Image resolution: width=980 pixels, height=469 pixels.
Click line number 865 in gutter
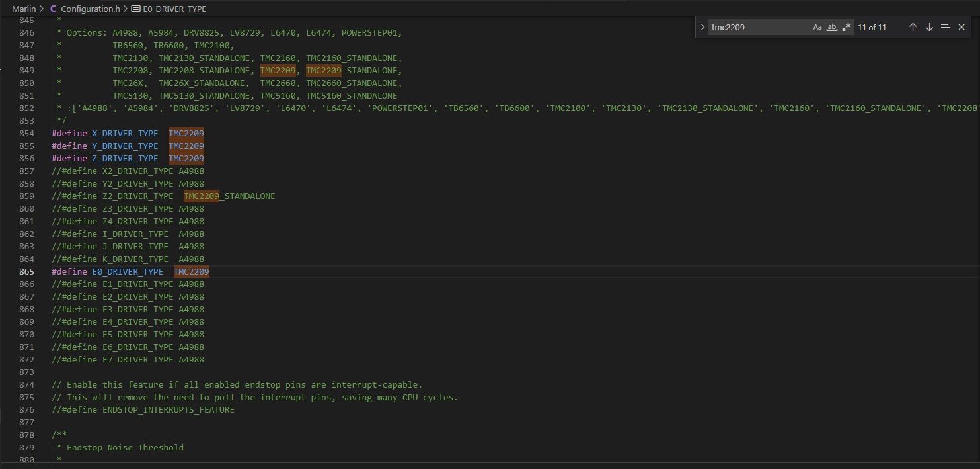[26, 272]
